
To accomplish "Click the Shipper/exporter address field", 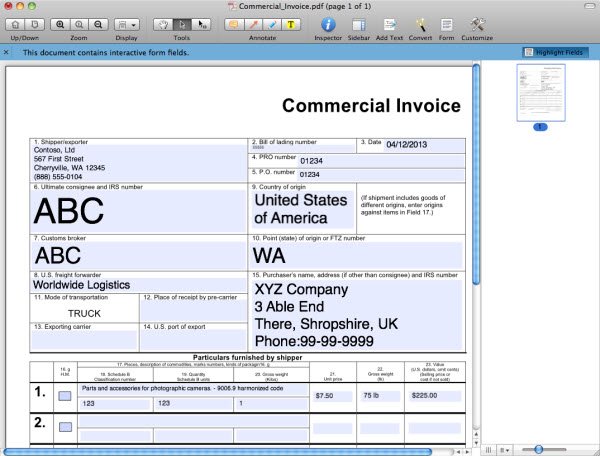I will pos(139,163).
